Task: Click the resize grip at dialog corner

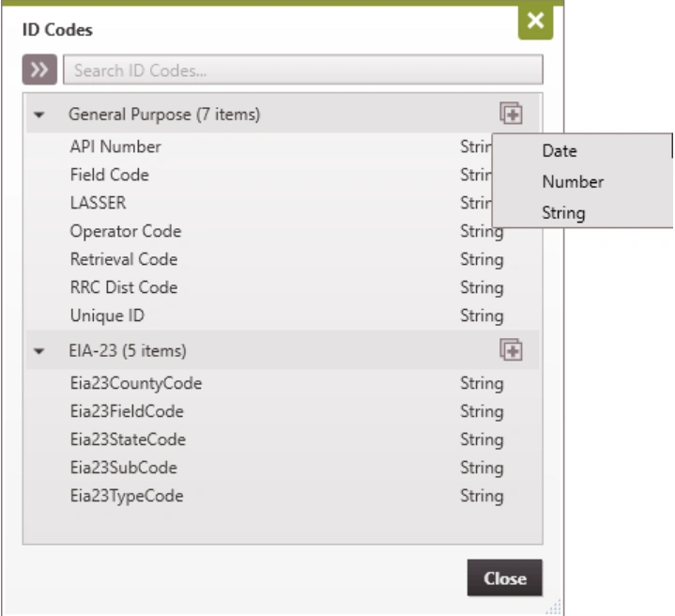Action: point(554,607)
